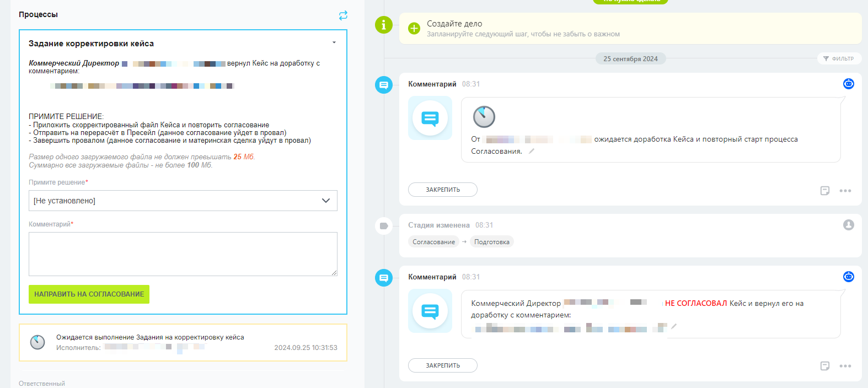Click clock icon inside first comment text

point(484,117)
